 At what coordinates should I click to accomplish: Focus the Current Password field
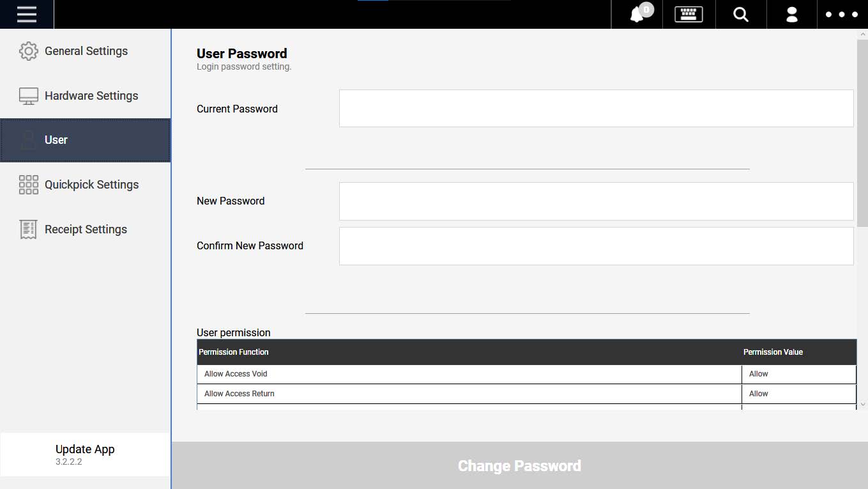(596, 108)
